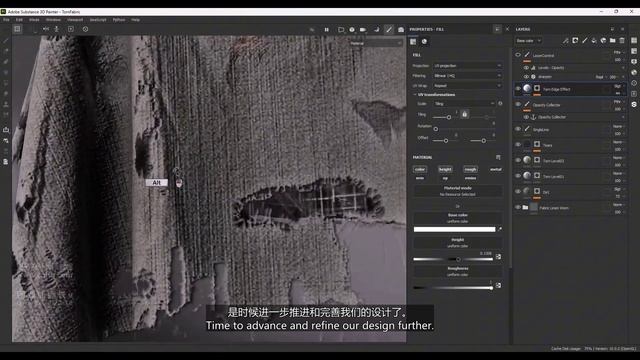Toggle the height channel button
640x360 pixels.
445,169
